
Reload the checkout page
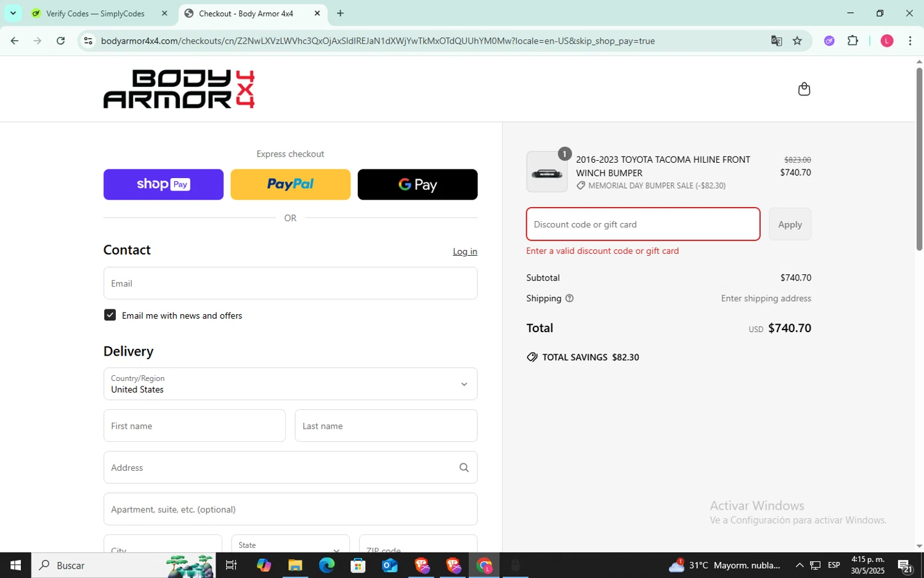tap(60, 41)
